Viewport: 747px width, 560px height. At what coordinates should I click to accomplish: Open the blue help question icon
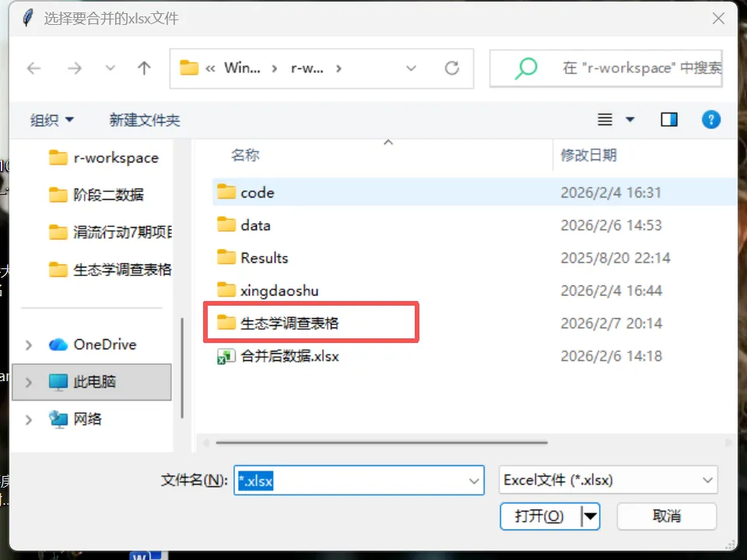[710, 120]
